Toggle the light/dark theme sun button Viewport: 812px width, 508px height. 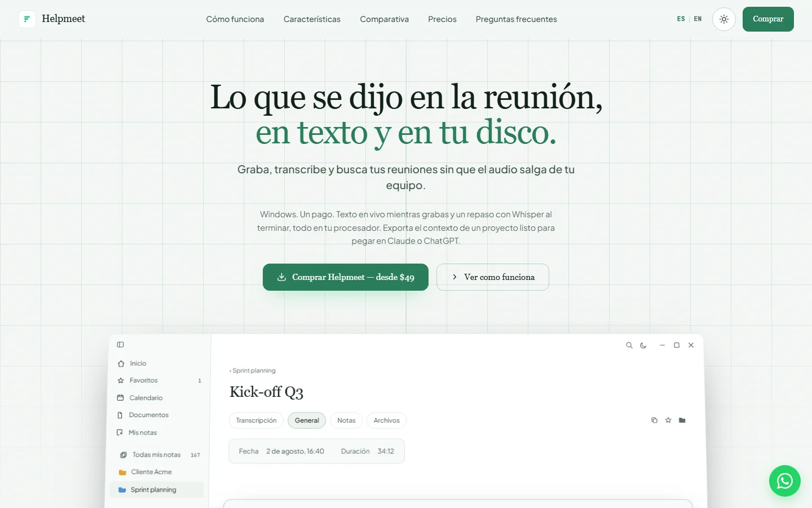724,19
